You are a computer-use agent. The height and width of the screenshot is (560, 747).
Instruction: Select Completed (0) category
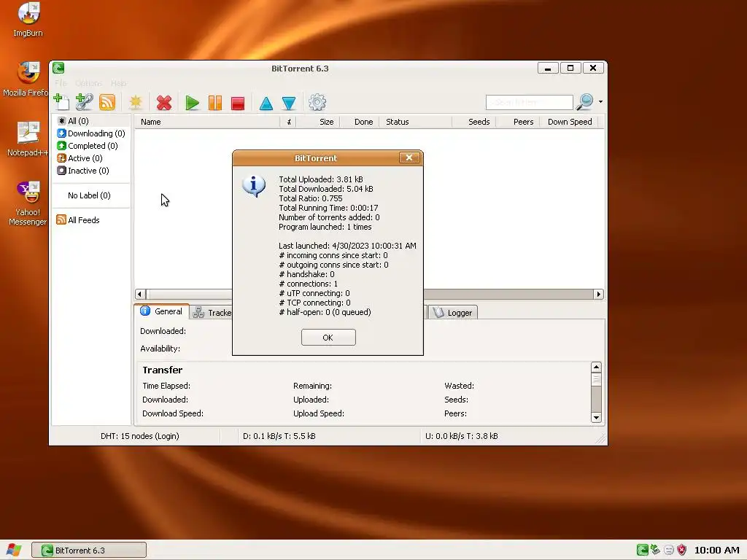pyautogui.click(x=88, y=146)
